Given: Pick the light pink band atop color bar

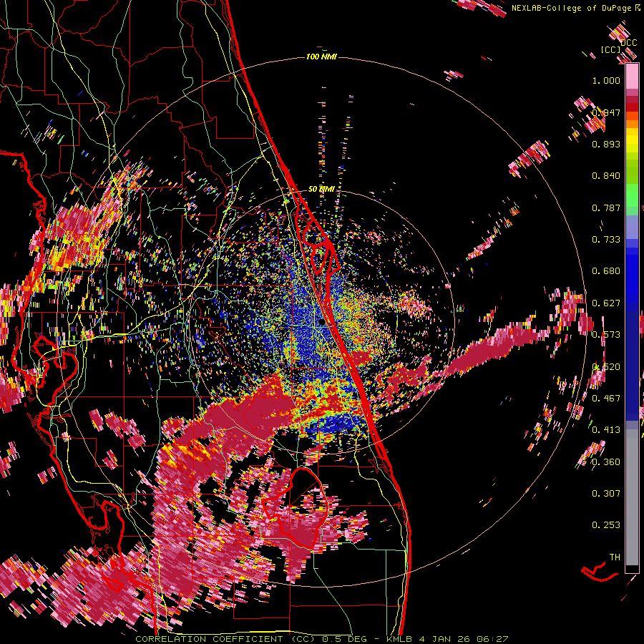Looking at the screenshot, I should coord(632,77).
